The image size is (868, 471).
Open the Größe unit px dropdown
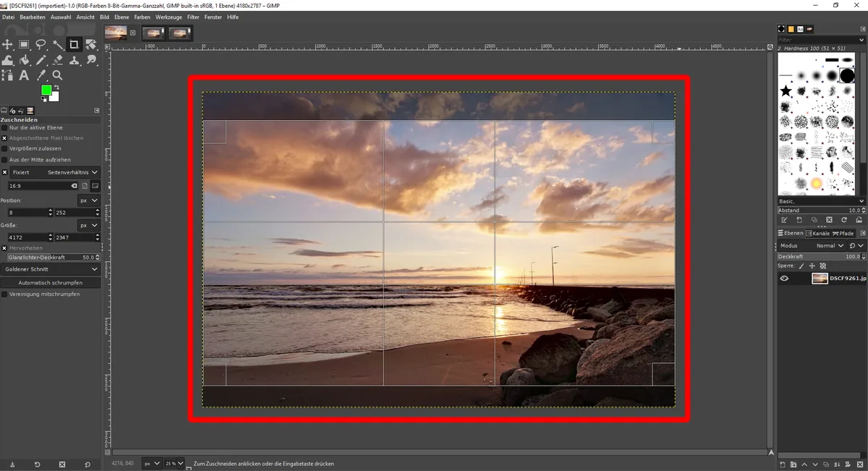pyautogui.click(x=88, y=225)
